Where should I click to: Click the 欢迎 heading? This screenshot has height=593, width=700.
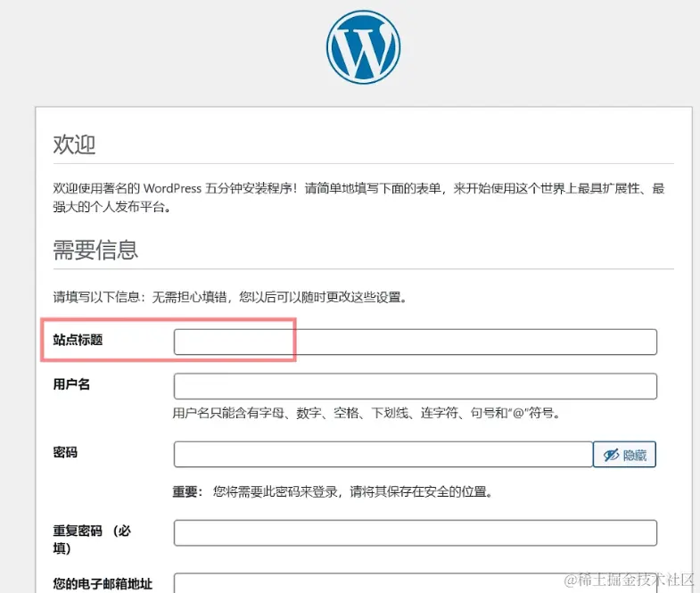(x=74, y=144)
